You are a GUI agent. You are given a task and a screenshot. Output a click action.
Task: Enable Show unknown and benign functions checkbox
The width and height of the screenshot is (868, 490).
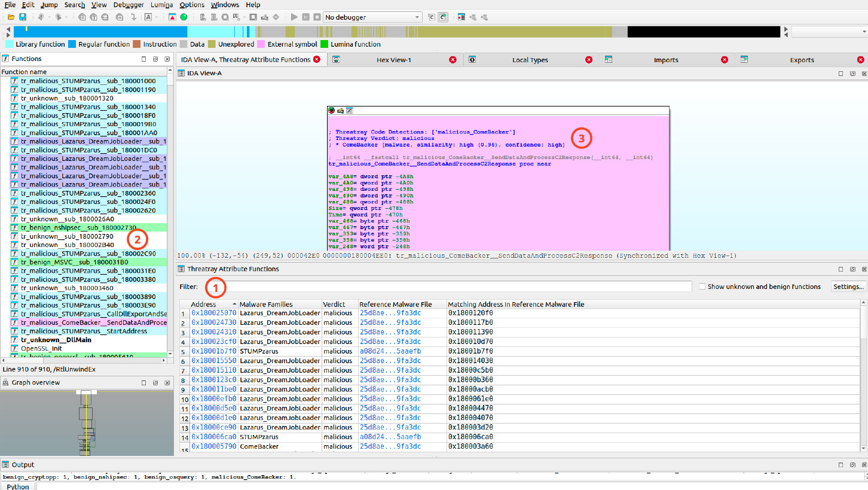pos(702,287)
